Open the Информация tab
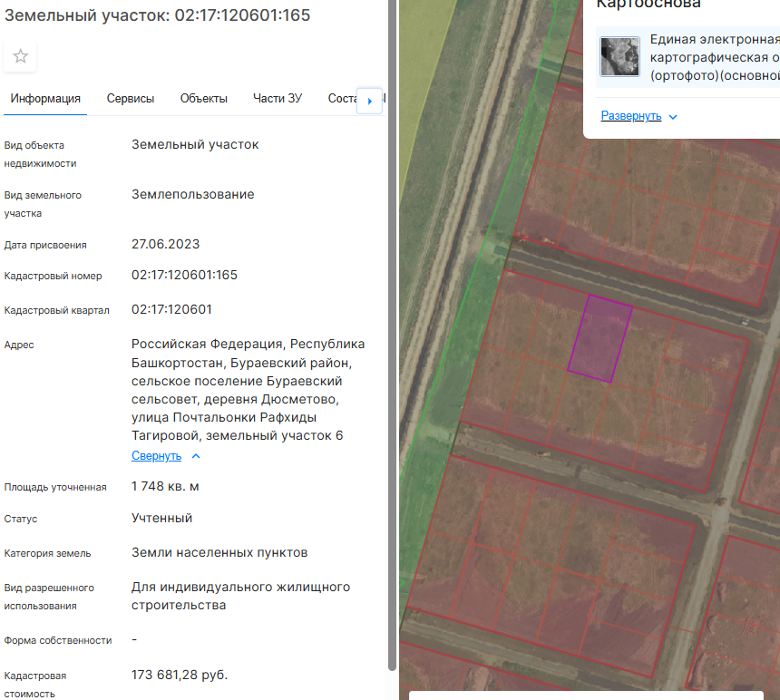 point(45,99)
